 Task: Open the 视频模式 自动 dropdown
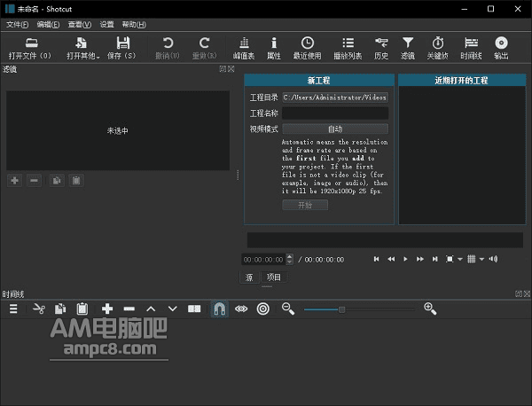point(335,129)
